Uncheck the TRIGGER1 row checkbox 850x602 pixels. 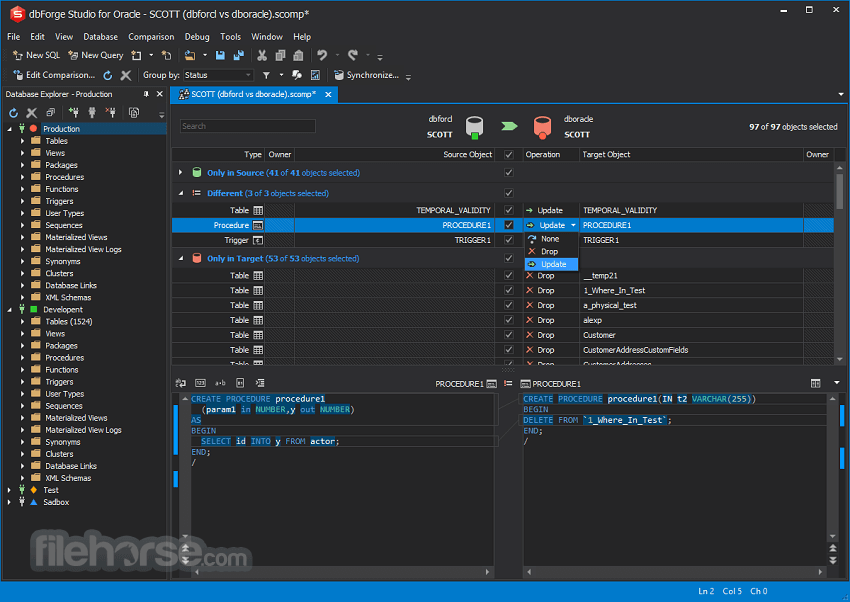click(x=508, y=240)
